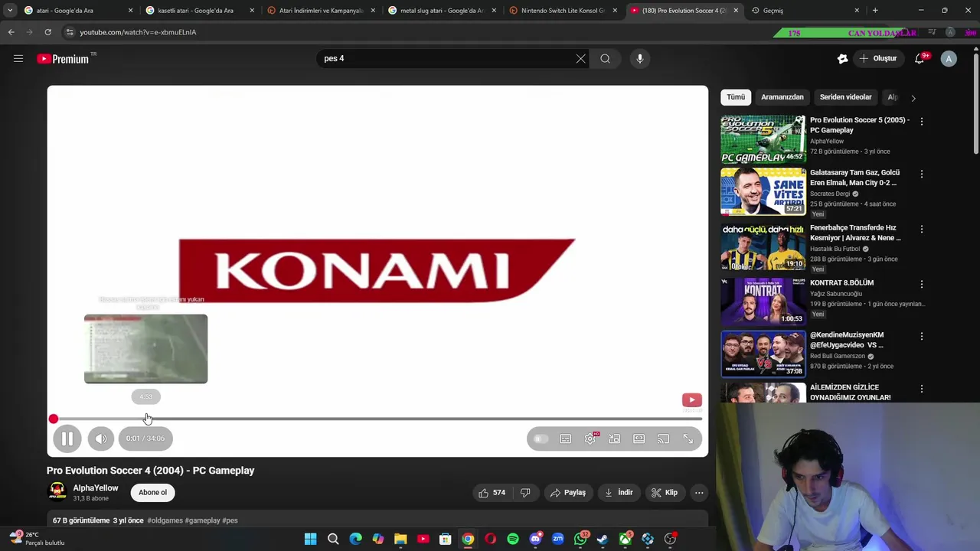
Task: Open the player settings gear
Action: pyautogui.click(x=590, y=439)
